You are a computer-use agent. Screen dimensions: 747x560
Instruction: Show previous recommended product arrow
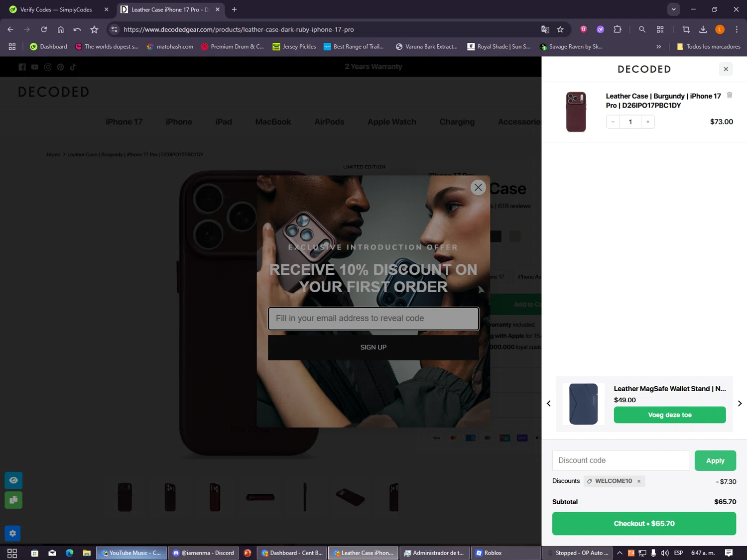(549, 404)
